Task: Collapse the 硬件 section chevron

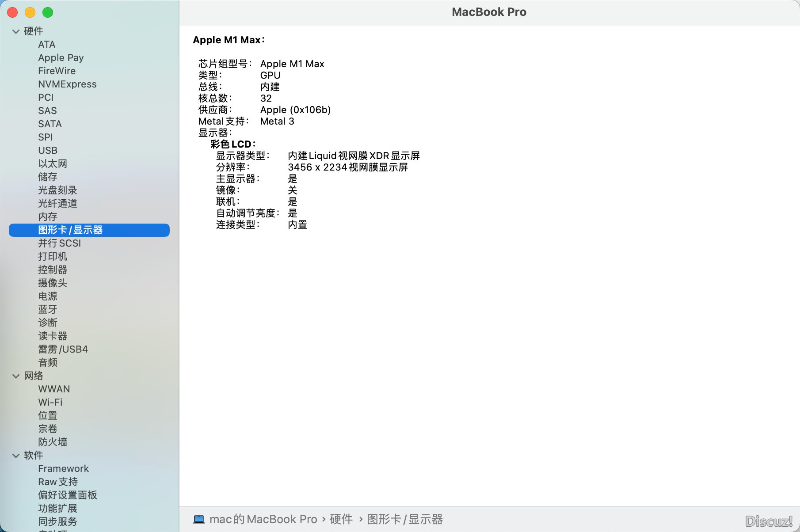Action: click(x=16, y=31)
